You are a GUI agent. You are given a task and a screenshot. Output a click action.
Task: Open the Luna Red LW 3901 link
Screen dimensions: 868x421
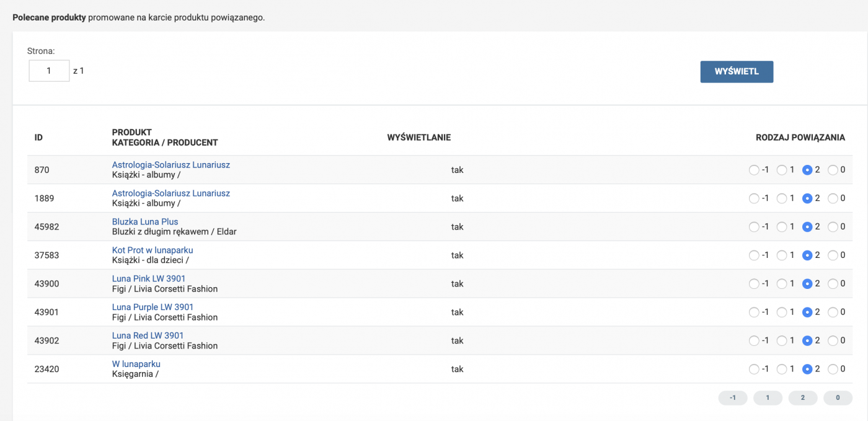(x=148, y=335)
